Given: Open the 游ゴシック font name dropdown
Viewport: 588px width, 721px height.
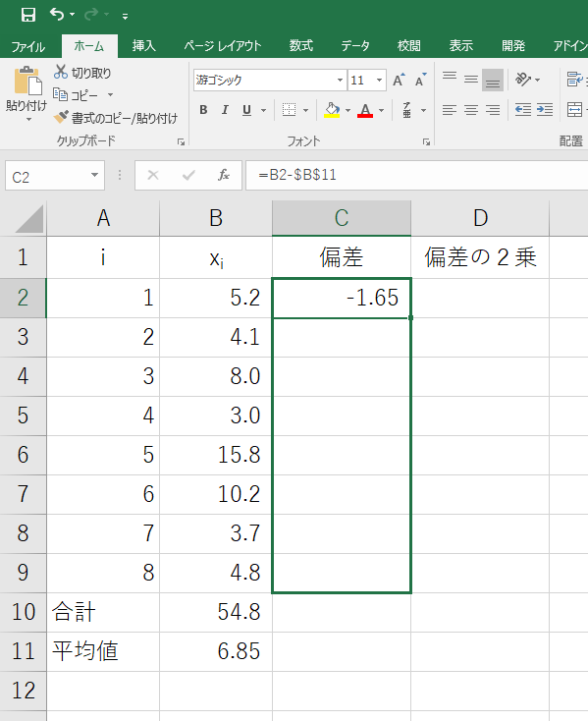Looking at the screenshot, I should [x=340, y=80].
